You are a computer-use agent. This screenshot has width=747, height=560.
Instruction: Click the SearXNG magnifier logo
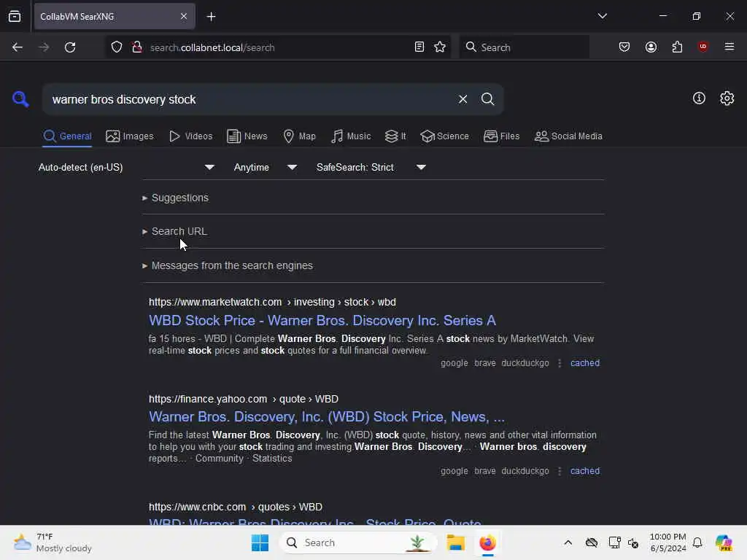click(x=20, y=99)
